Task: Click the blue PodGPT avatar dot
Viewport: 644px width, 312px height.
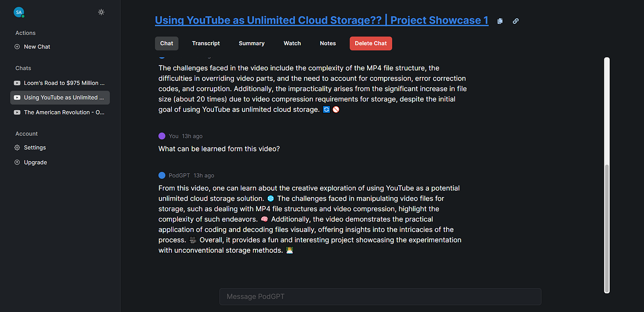Action: (162, 176)
